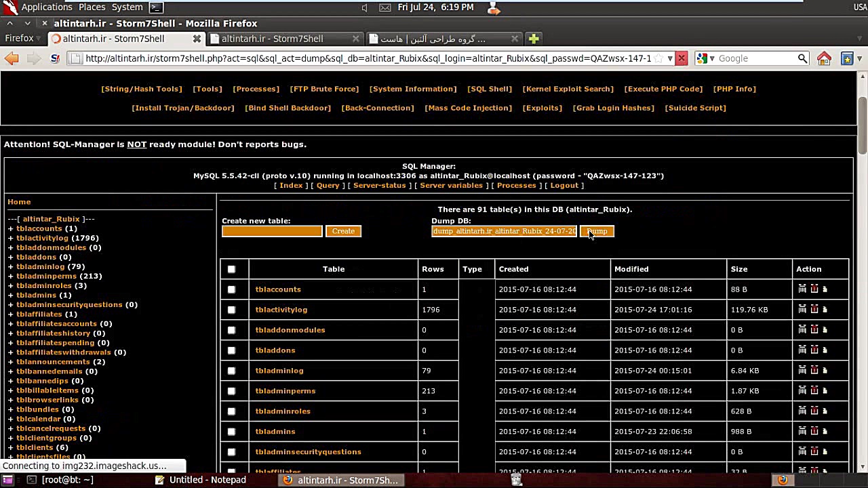The width and height of the screenshot is (868, 488).
Task: Expand tblactivitylog in the left tree
Action: tap(11, 238)
